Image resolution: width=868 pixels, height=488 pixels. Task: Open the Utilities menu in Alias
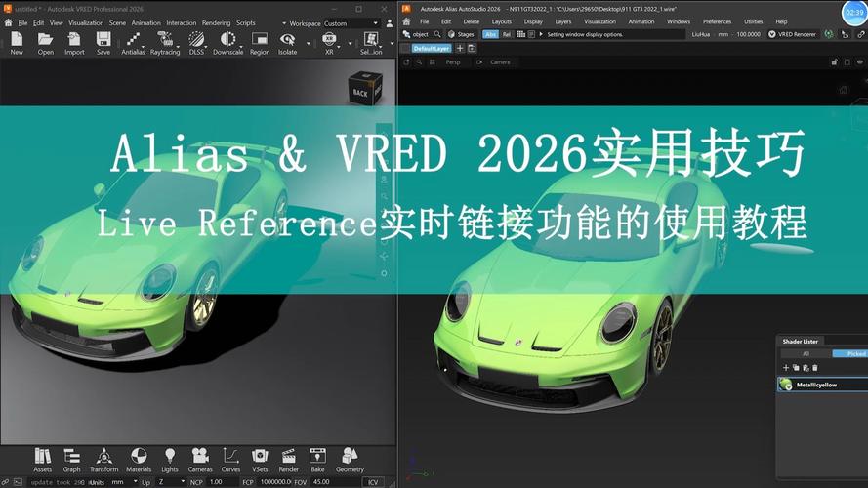pos(753,21)
